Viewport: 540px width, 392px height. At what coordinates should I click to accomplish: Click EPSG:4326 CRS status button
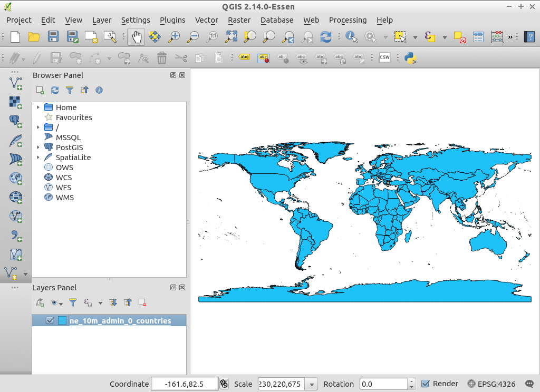point(491,384)
